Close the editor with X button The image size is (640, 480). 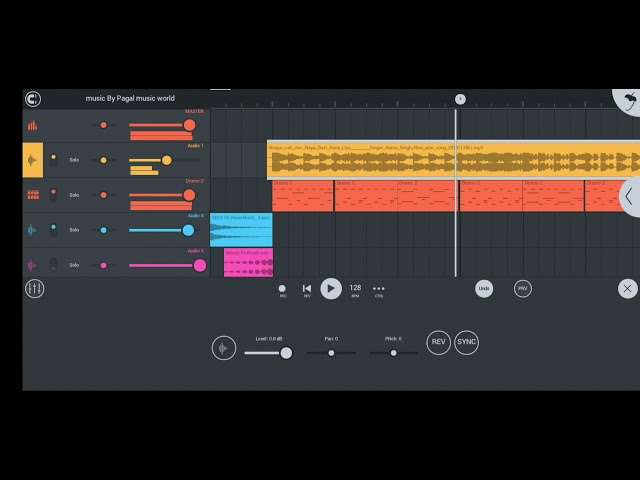click(x=627, y=289)
